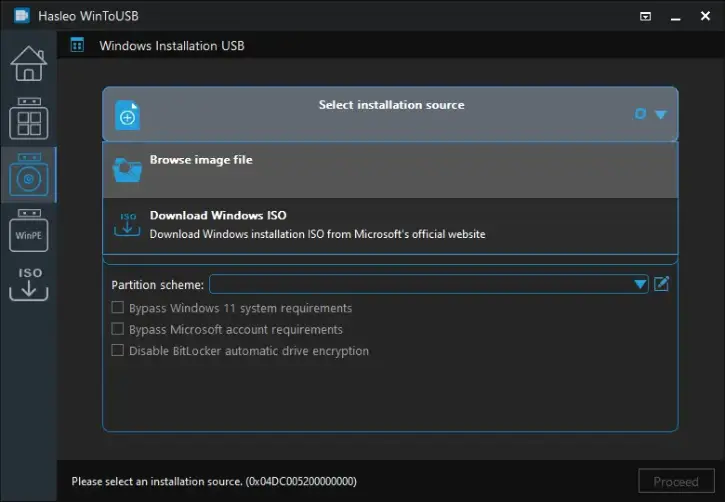
Task: Open the Home page sidebar icon
Action: (x=29, y=63)
